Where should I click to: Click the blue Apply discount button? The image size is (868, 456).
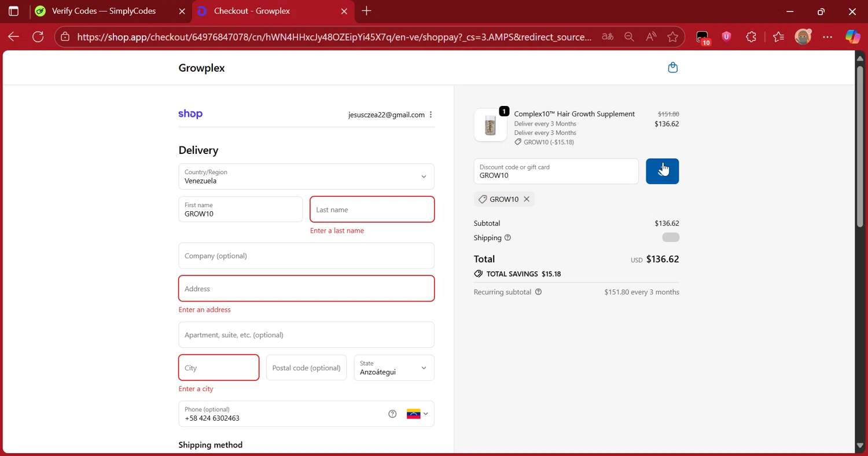662,171
